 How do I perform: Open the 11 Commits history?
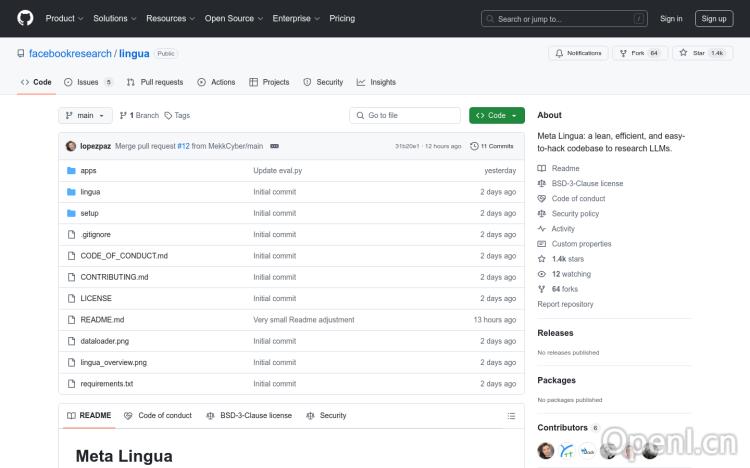(x=496, y=146)
